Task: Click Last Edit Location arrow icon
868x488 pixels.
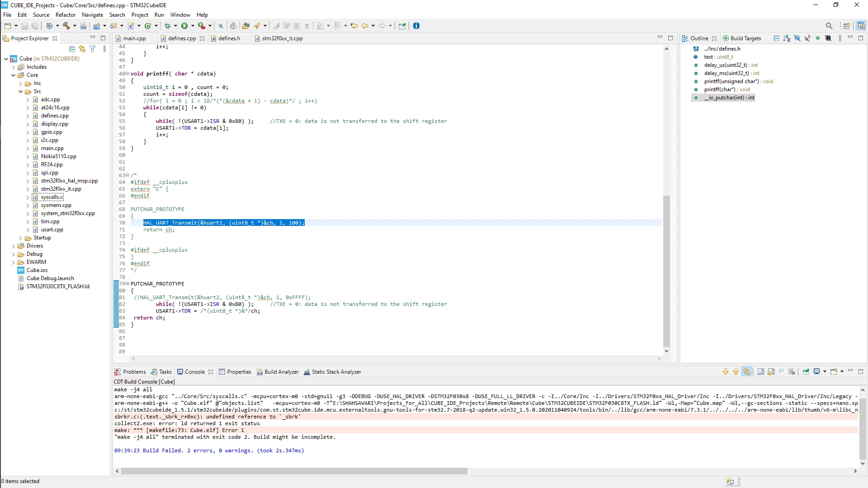Action: pos(354,26)
